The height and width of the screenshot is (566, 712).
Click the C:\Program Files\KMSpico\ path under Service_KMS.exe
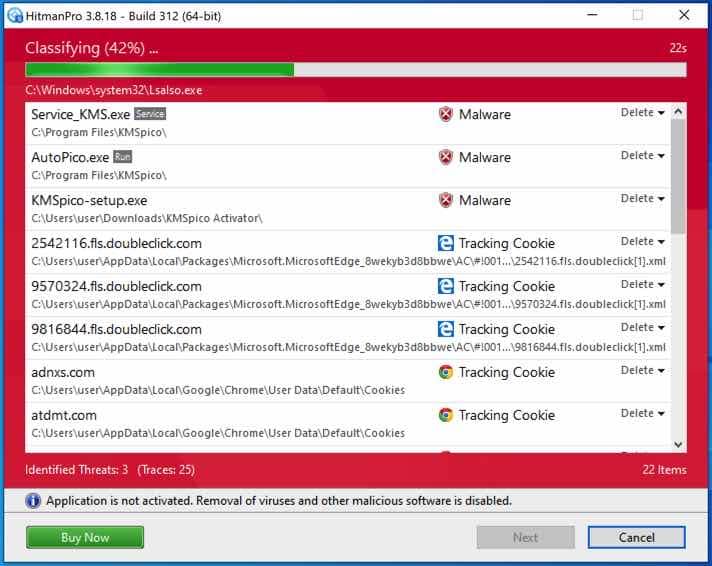(99, 132)
